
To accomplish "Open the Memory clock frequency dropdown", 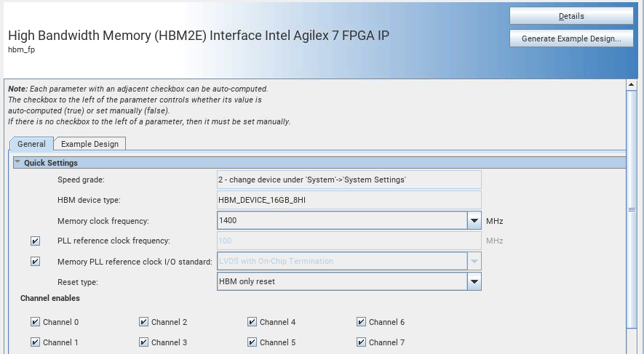I will coord(474,220).
